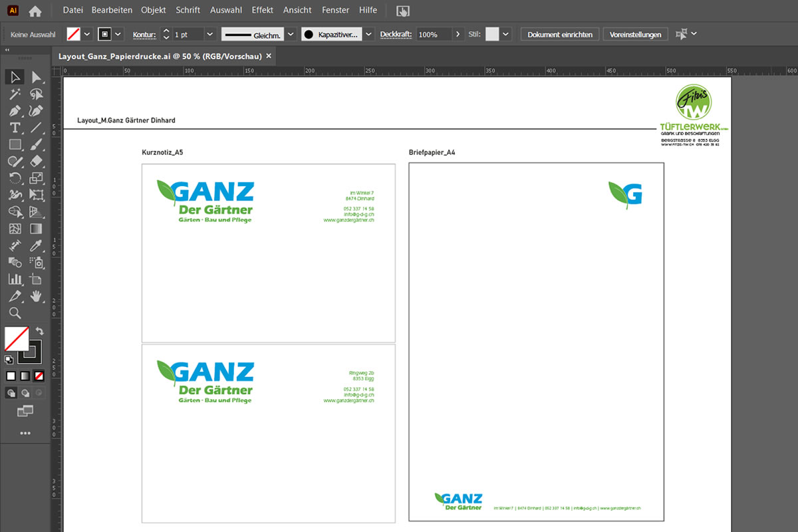798x532 pixels.
Task: Open the Kapazitiver brush dropdown
Action: [368, 34]
